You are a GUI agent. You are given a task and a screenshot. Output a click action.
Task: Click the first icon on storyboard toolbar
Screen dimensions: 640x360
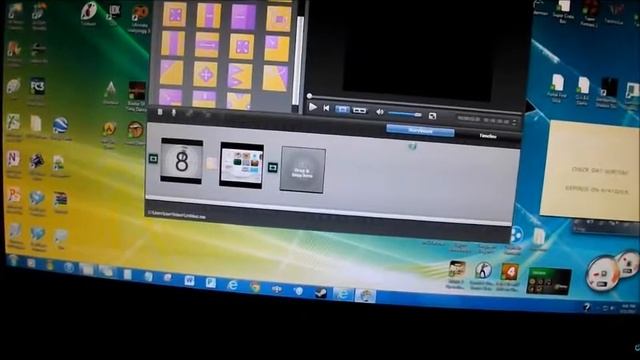160,111
